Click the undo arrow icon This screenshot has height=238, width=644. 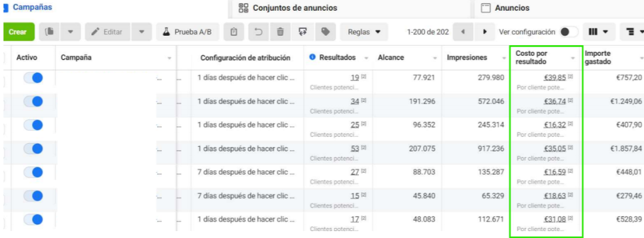point(258,31)
